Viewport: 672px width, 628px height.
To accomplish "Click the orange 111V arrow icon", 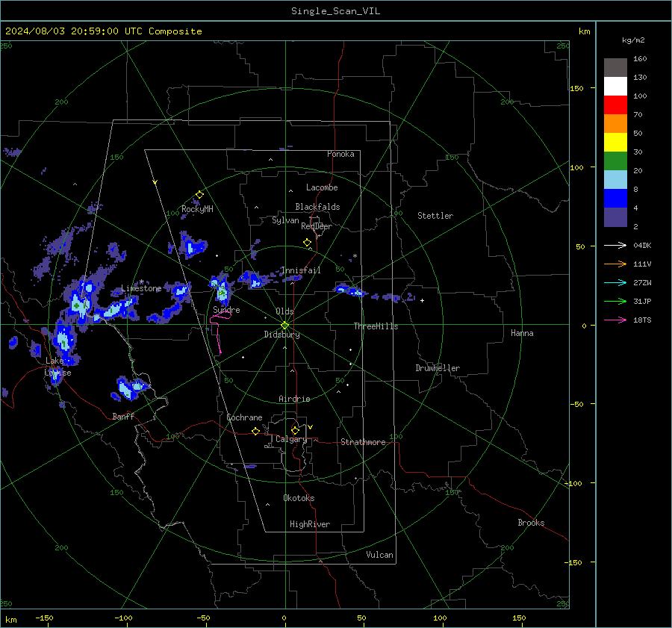I will coord(615,264).
